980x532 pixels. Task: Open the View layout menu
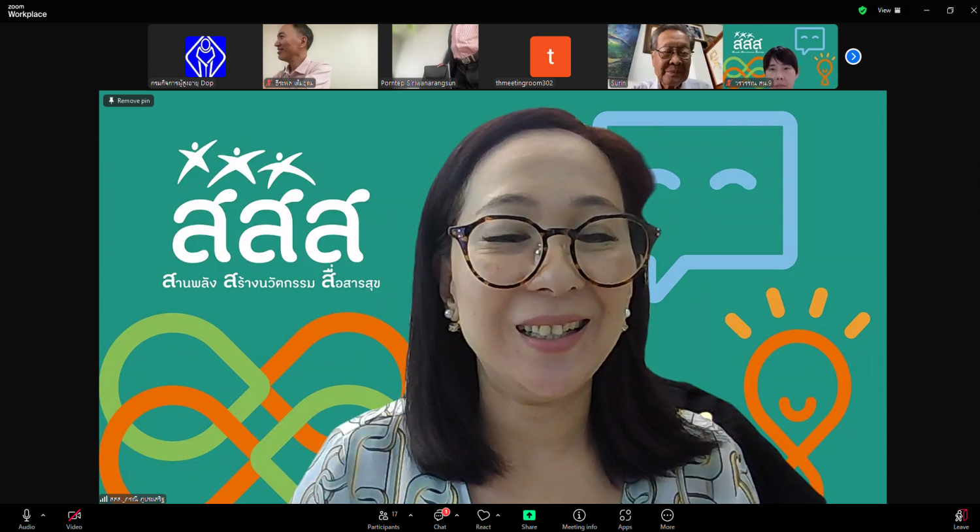tap(889, 10)
